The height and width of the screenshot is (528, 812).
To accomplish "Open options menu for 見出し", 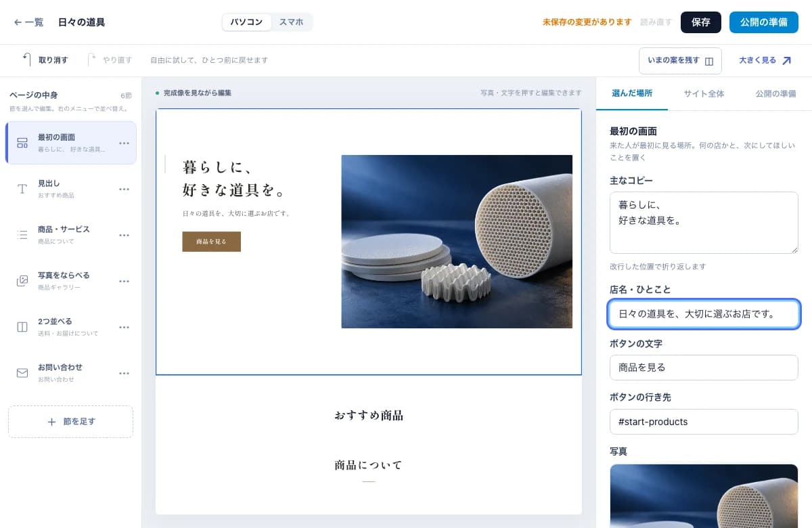I will 124,189.
